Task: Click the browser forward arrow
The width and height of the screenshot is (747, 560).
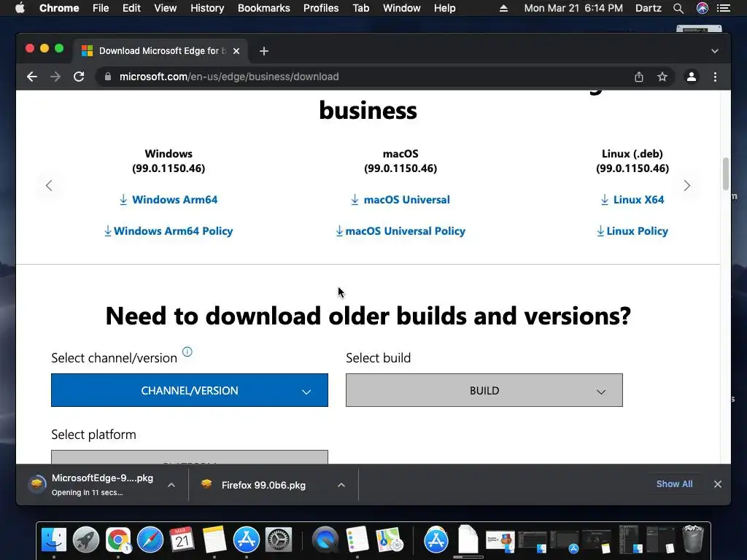Action: (55, 77)
